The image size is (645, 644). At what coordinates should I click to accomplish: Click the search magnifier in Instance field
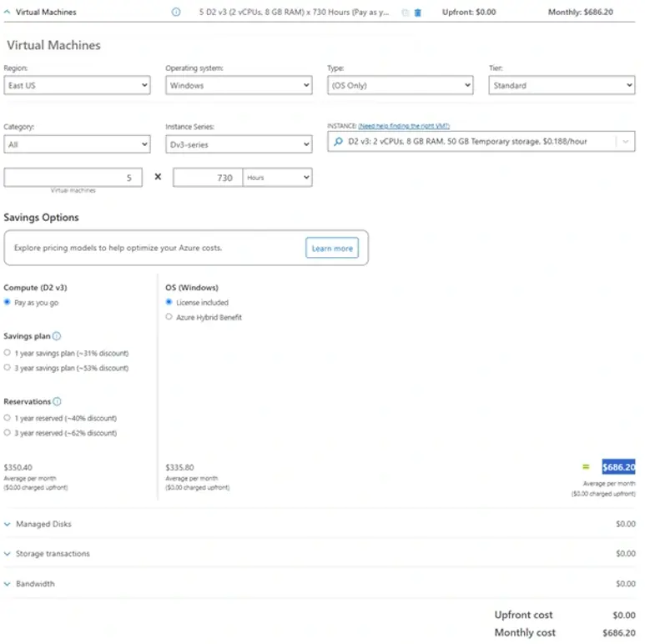338,142
